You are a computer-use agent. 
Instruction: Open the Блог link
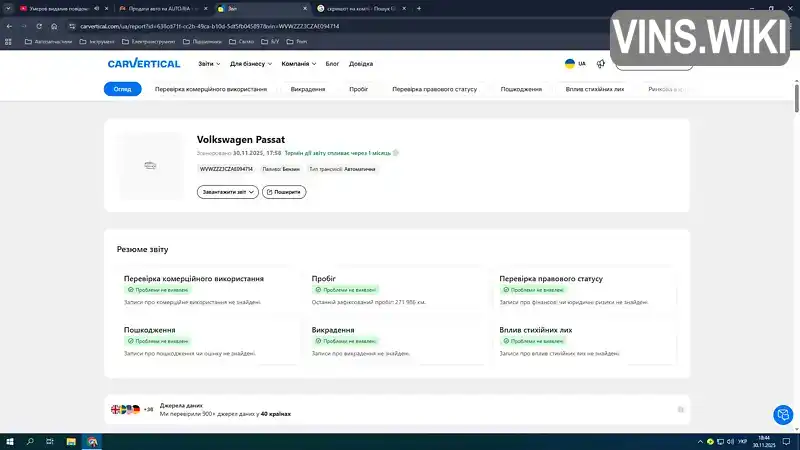[x=332, y=64]
